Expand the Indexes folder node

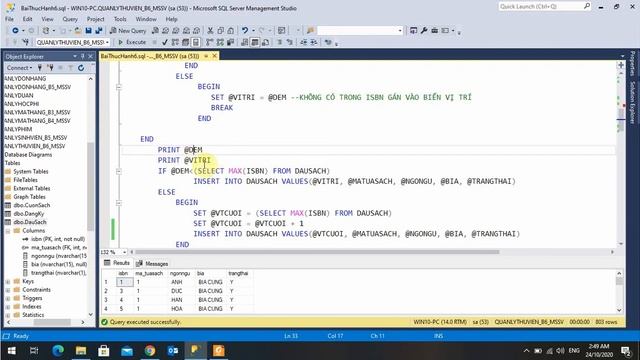click(8, 307)
